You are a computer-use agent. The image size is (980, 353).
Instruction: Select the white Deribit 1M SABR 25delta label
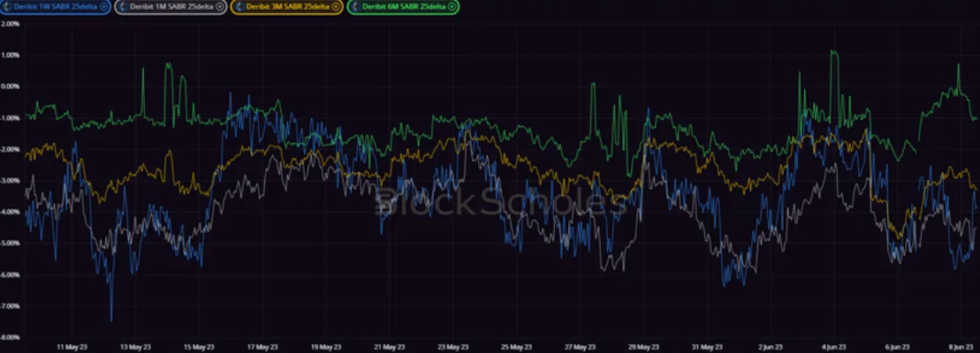pos(171,7)
